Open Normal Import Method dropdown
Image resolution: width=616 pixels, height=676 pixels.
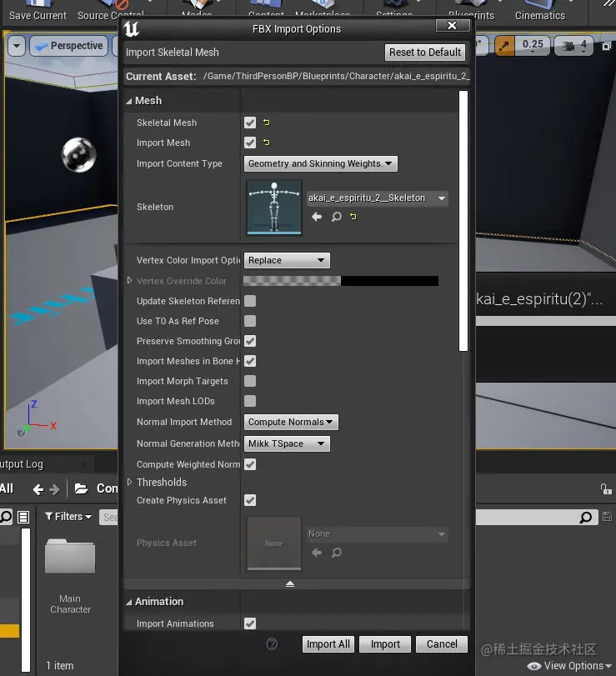pos(291,422)
